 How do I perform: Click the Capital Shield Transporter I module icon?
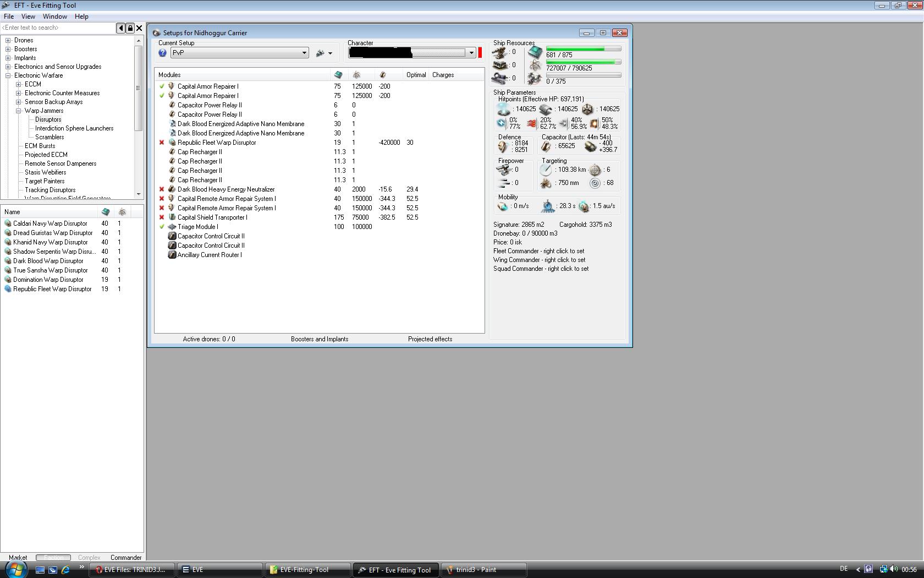coord(172,217)
